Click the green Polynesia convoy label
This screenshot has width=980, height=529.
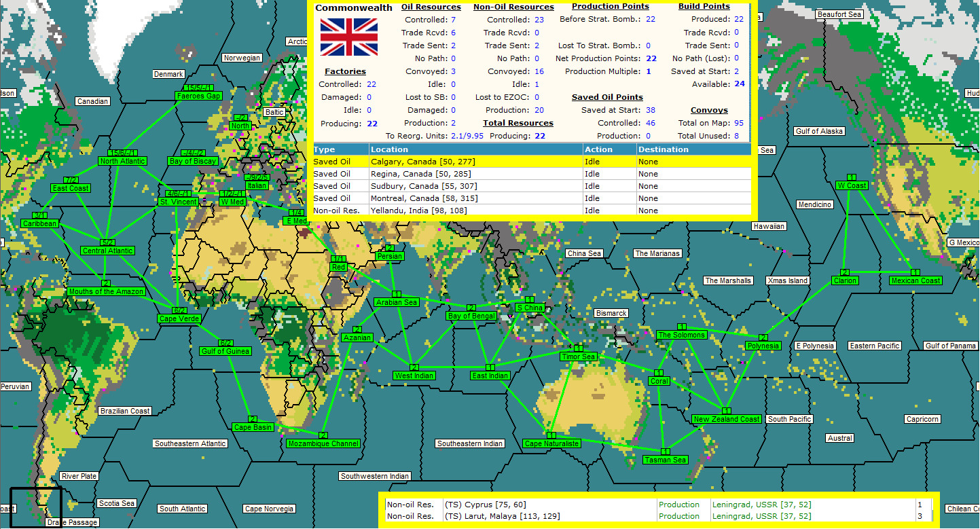coord(763,346)
